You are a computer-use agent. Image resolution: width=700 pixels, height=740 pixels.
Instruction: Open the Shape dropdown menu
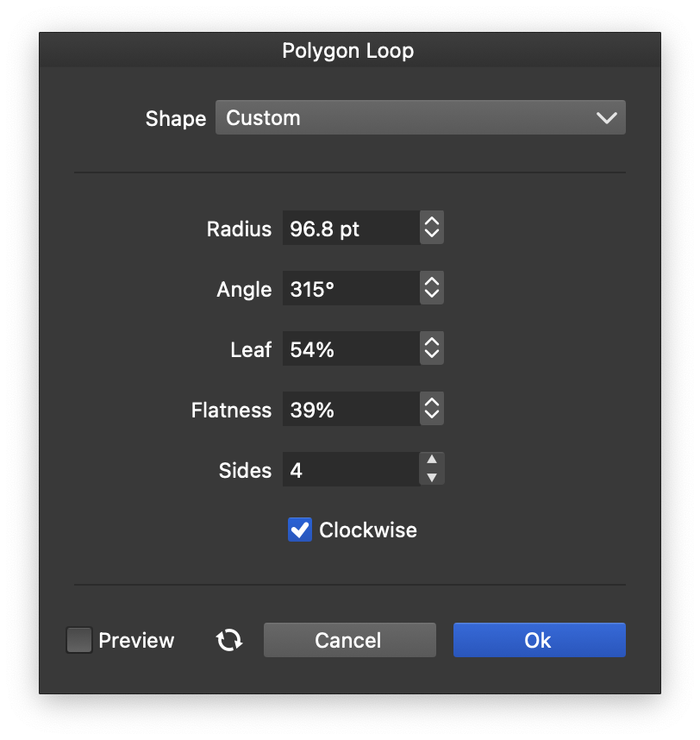point(420,118)
